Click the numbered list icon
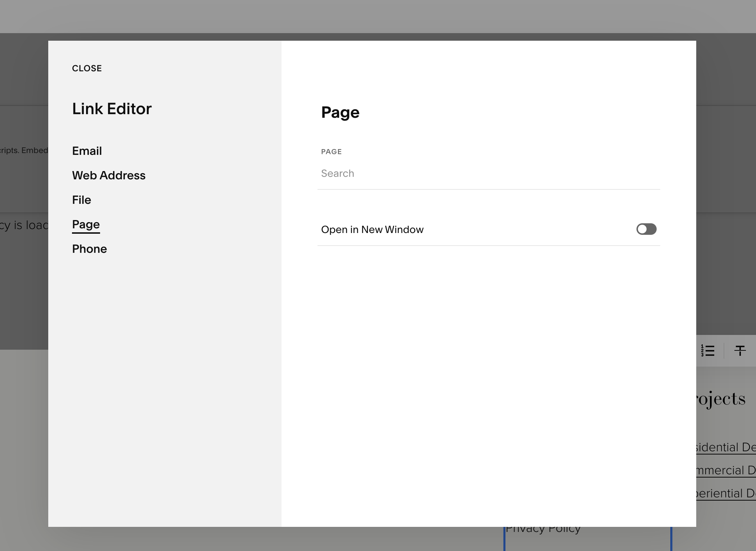Image resolution: width=756 pixels, height=551 pixels. pyautogui.click(x=708, y=350)
